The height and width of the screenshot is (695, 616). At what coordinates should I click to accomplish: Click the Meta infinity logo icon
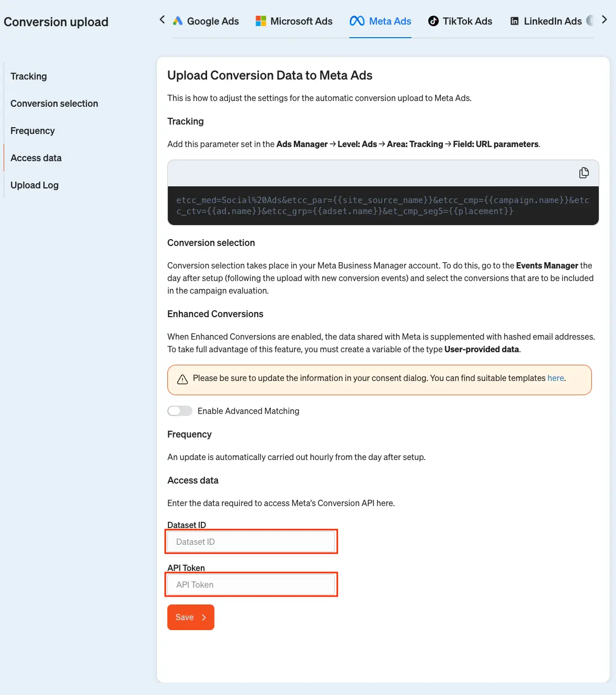click(357, 21)
